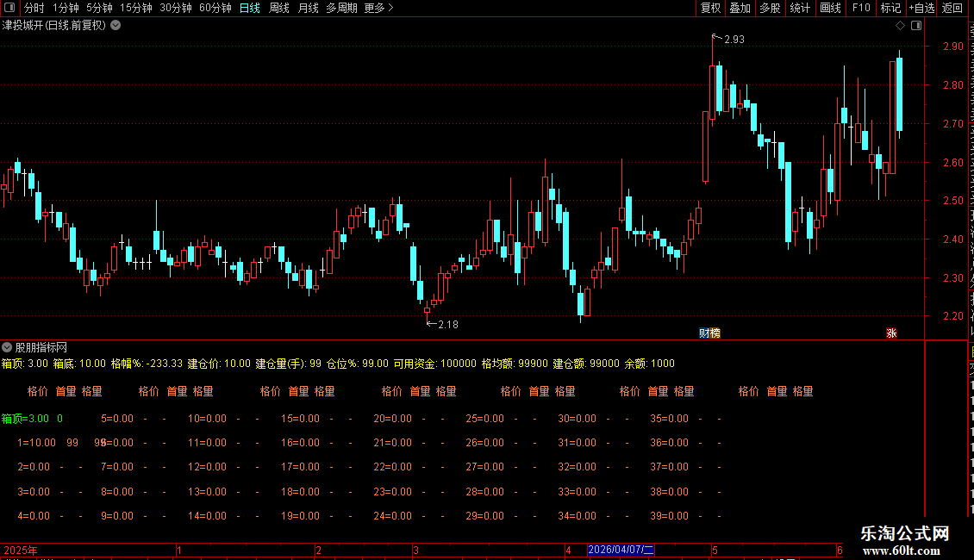Switch to 周线 weekly chart
Image resolution: width=974 pixels, height=560 pixels.
(x=279, y=8)
